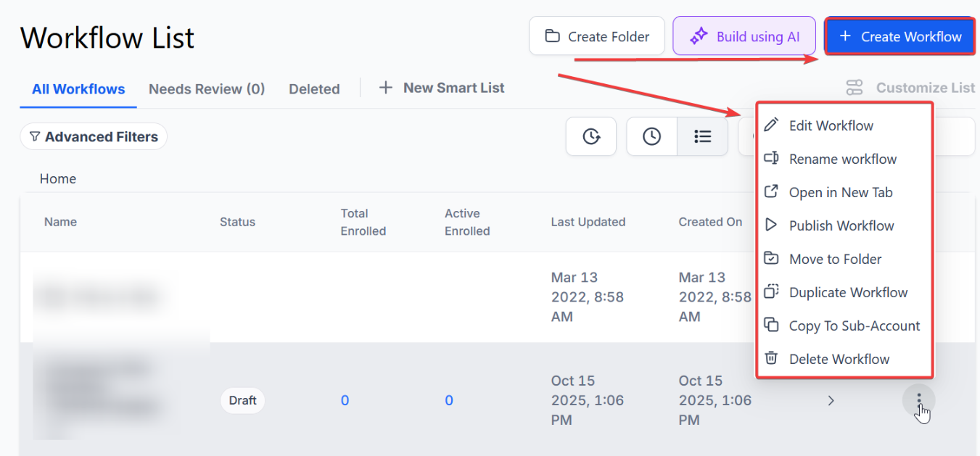This screenshot has height=456, width=980.
Task: Choose Edit Workflow from the context menu
Action: [x=831, y=125]
